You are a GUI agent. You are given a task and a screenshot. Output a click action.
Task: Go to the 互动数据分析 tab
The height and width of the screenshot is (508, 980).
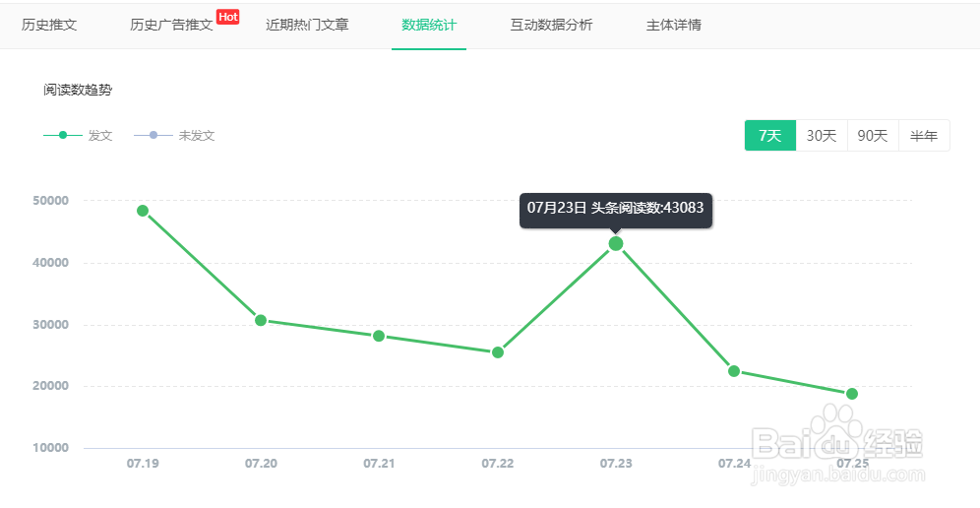pyautogui.click(x=551, y=25)
